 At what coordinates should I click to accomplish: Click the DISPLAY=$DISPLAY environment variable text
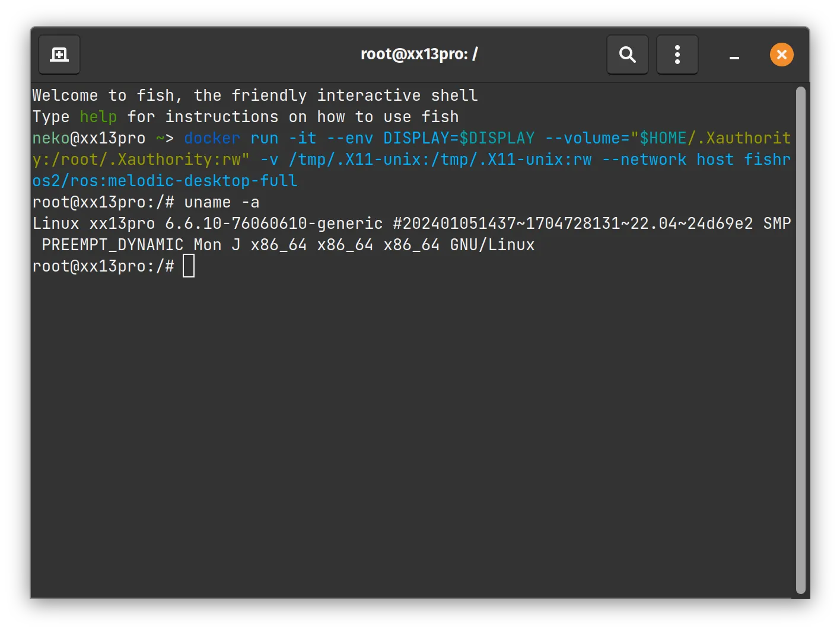pyautogui.click(x=459, y=138)
